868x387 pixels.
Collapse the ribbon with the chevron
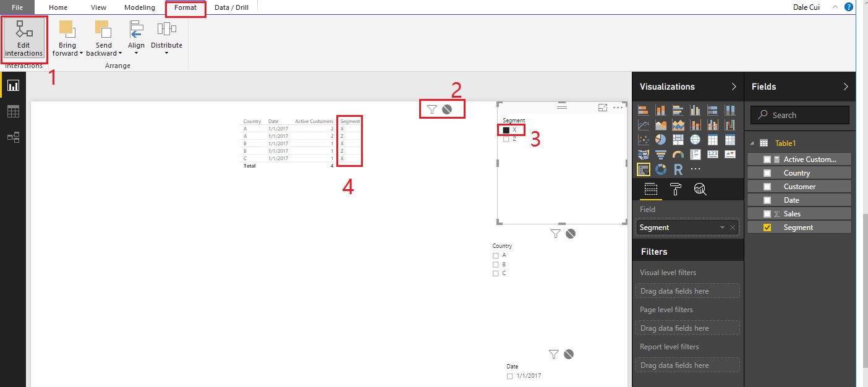(835, 7)
